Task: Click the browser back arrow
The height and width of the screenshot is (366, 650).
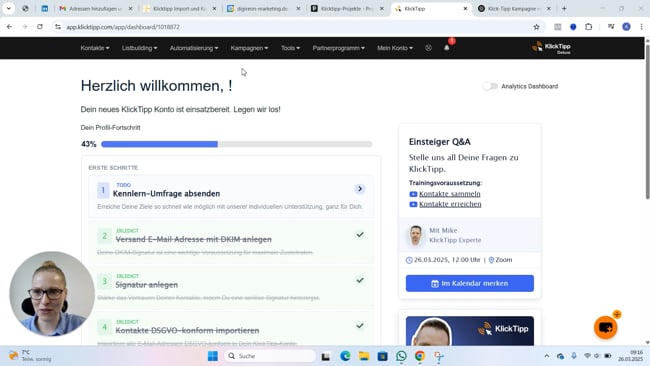Action: 9,27
